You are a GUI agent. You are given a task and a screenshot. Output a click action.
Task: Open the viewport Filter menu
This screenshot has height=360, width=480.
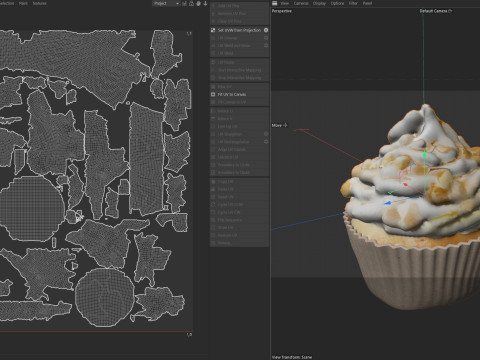[x=353, y=3]
